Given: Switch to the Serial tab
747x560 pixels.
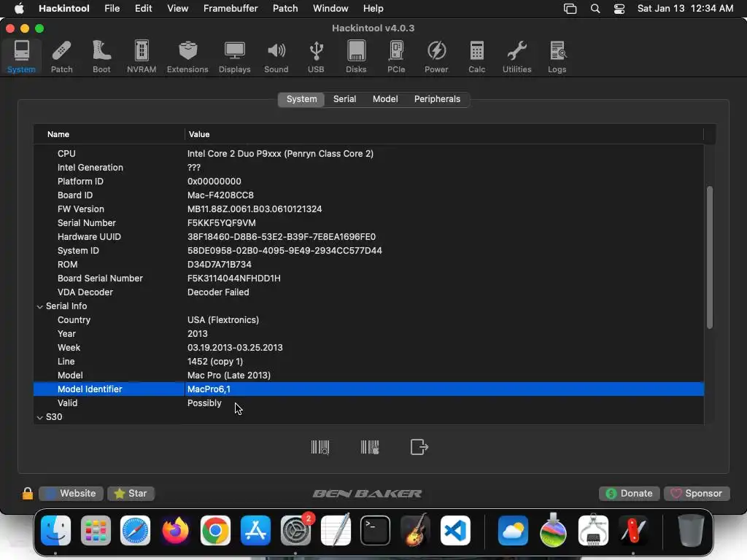Looking at the screenshot, I should pos(344,99).
